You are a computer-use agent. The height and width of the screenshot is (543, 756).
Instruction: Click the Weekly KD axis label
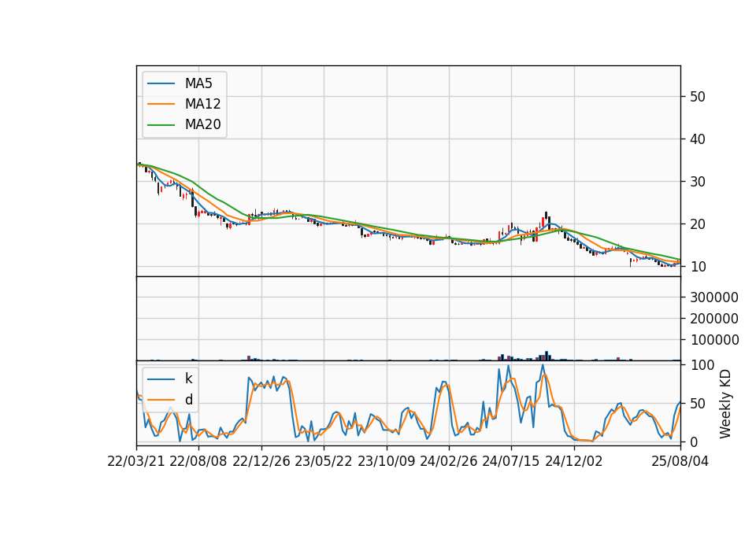pyautogui.click(x=725, y=404)
